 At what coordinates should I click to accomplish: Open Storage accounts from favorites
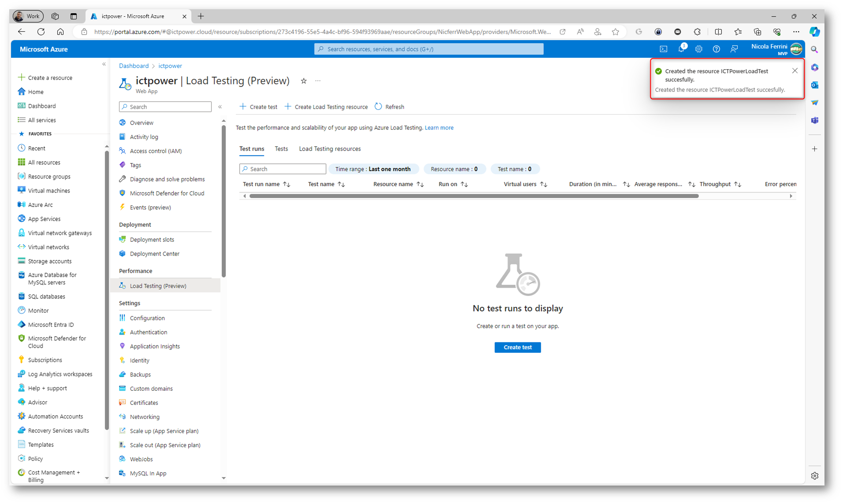[x=49, y=261]
